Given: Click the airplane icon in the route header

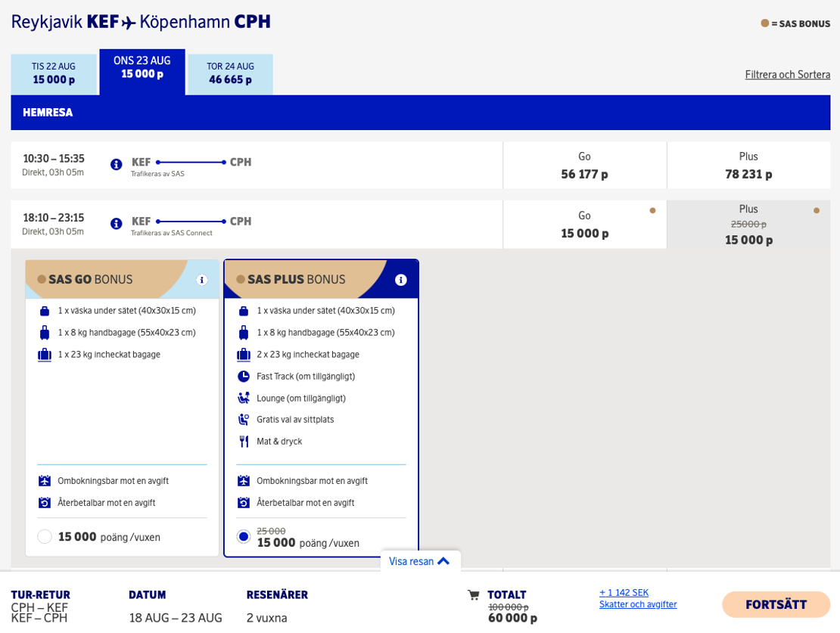Looking at the screenshot, I should 129,23.
